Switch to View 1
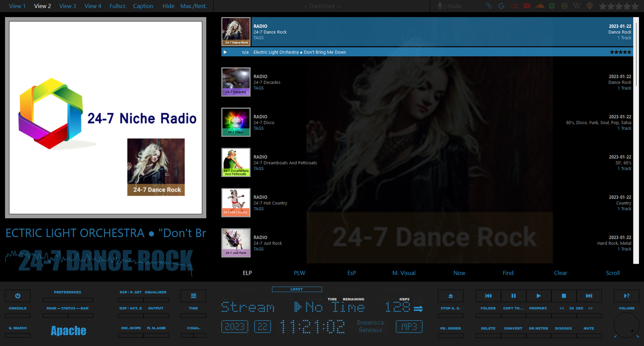The image size is (644, 346). tap(18, 6)
